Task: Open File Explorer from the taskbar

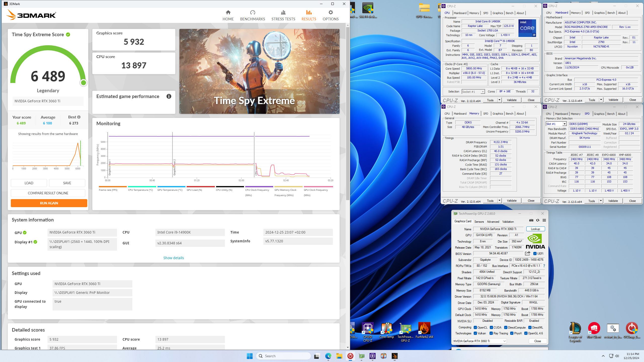Action: [x=339, y=356]
